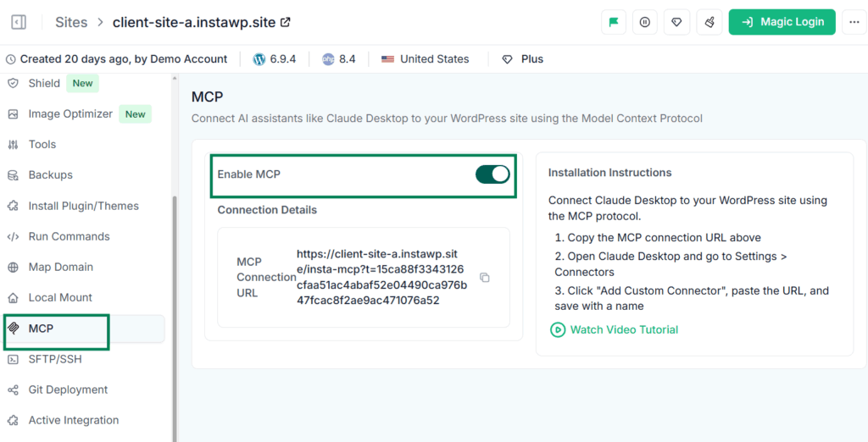Viewport: 868px width, 442px height.
Task: Click the Watch Video Tutorial play icon
Action: pos(558,329)
